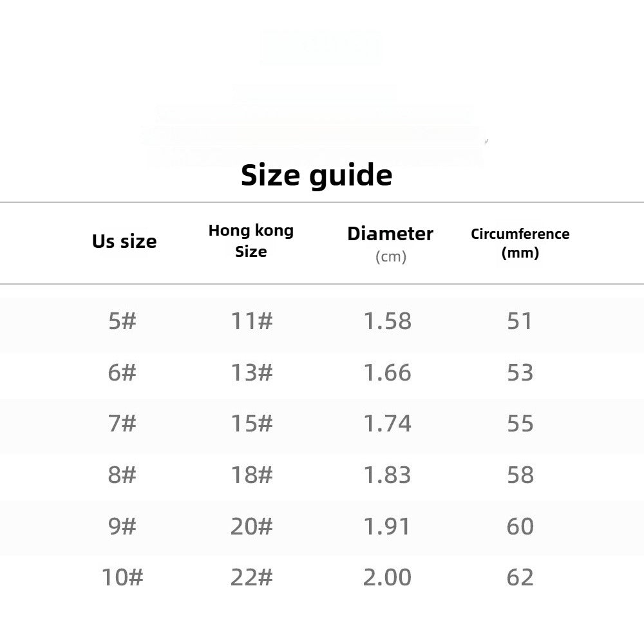Select US size 5# cell
The width and height of the screenshot is (644, 644).
(122, 321)
